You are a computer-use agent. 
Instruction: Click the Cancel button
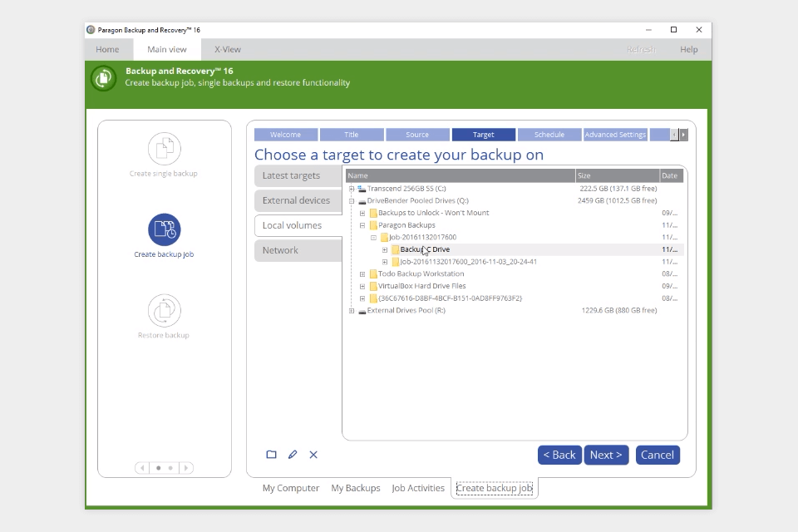coord(658,455)
